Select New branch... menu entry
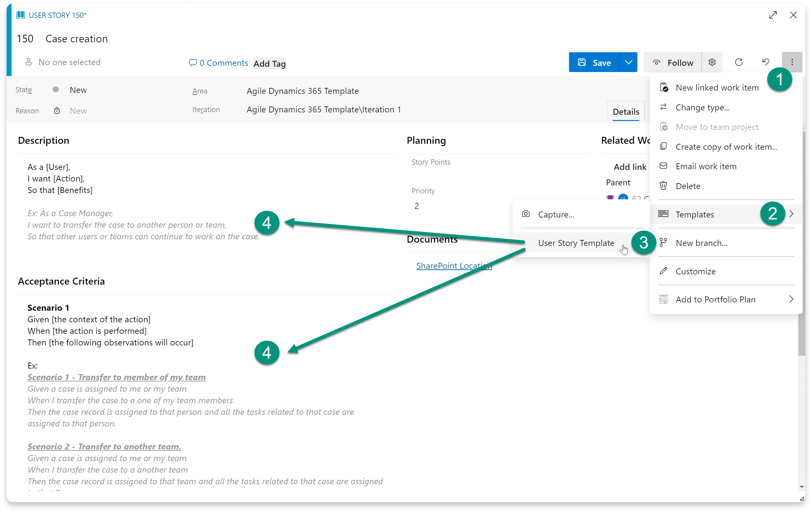This screenshot has width=812, height=512. coord(726,243)
